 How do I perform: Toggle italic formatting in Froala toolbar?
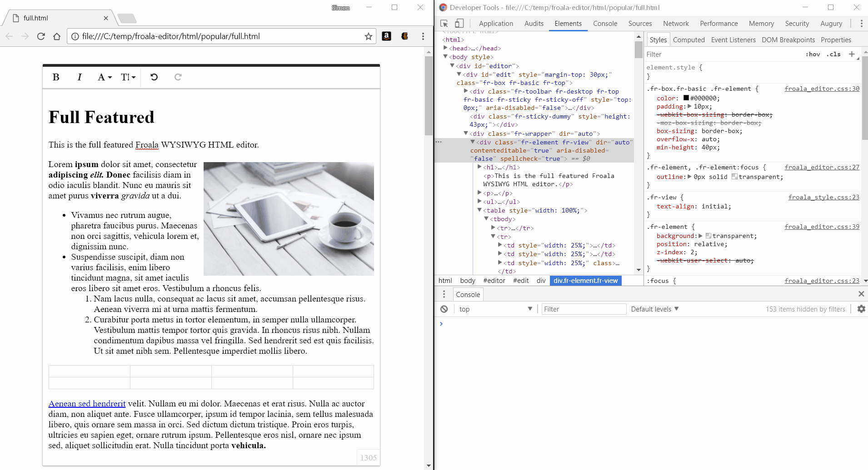tap(79, 77)
